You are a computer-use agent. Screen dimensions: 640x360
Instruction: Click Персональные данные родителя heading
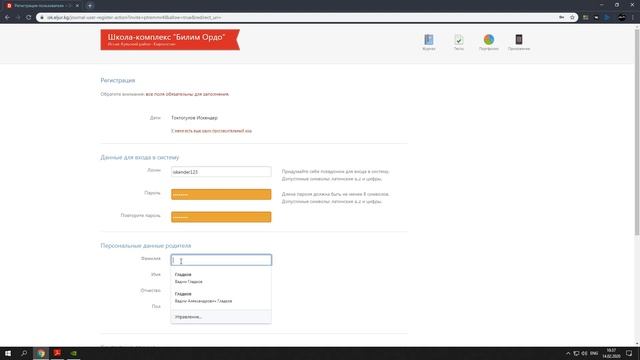tap(146, 246)
